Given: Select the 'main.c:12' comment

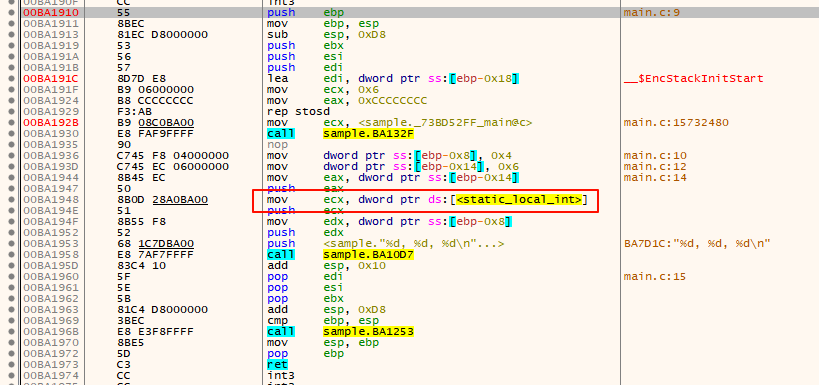Looking at the screenshot, I should (x=655, y=167).
